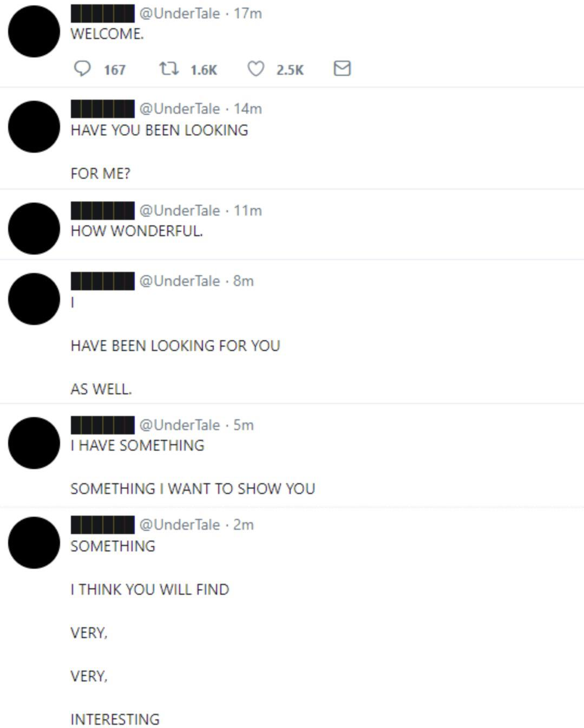The image size is (584, 728).
Task: Open the avatar on the HOW WONDERFUL tweet
Action: tap(34, 229)
